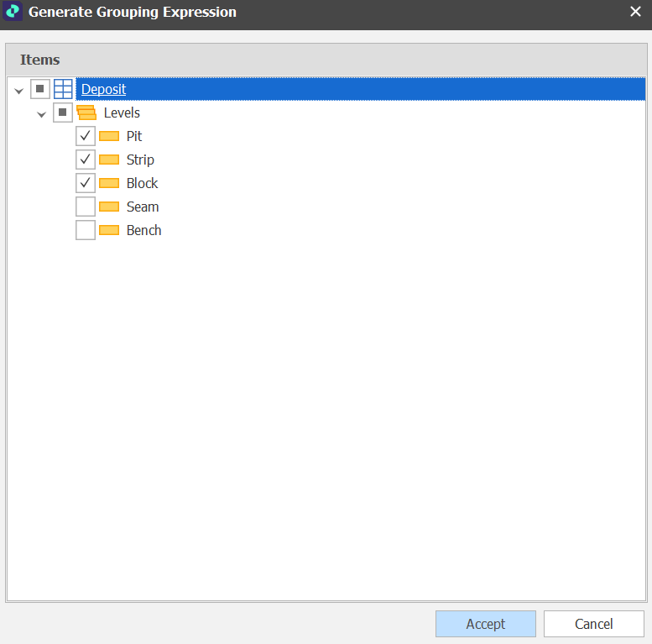
Task: Click the Pit level icon
Action: tap(109, 136)
